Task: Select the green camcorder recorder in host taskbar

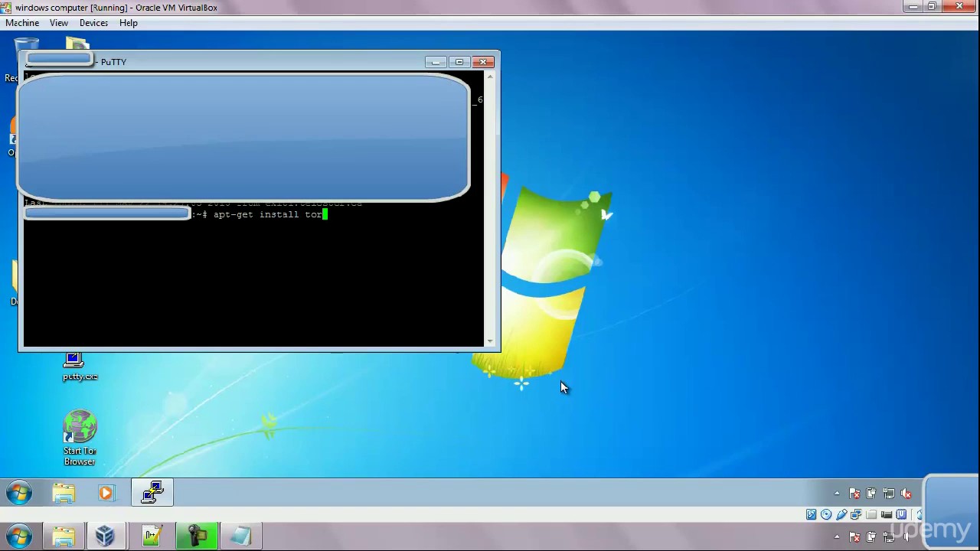Action: 197,536
